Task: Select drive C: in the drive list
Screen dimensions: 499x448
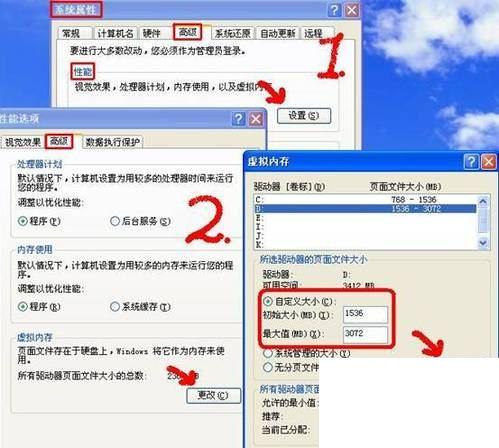Action: [365, 200]
